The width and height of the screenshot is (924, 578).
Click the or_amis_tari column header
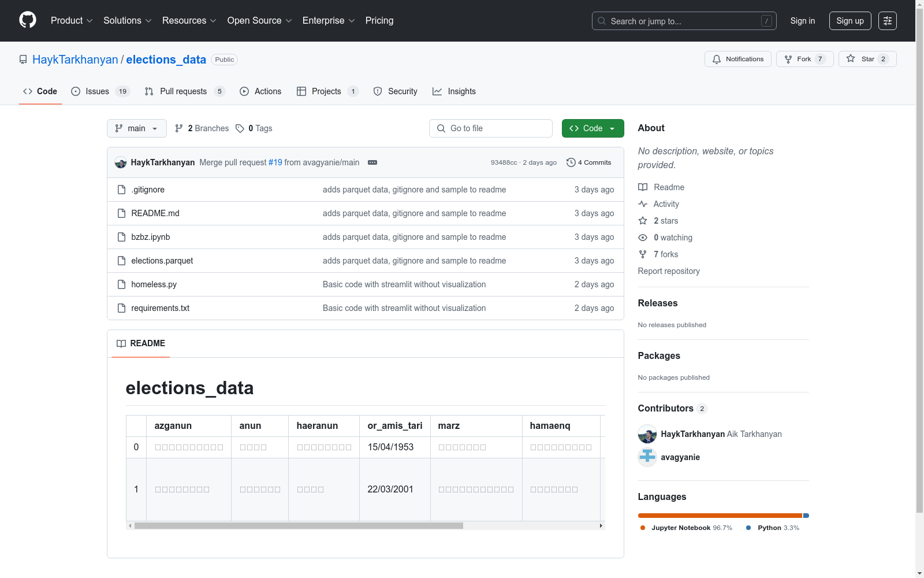395,426
